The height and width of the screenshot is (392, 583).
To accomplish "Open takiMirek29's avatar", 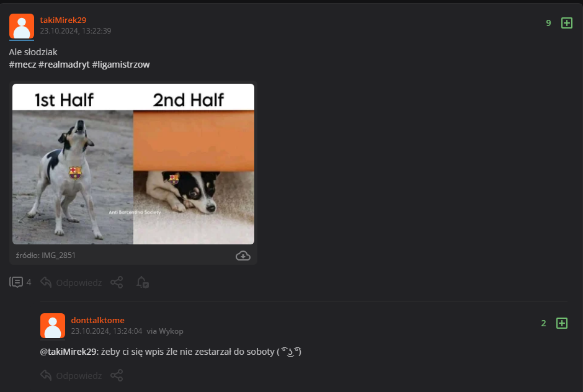I will click(22, 27).
